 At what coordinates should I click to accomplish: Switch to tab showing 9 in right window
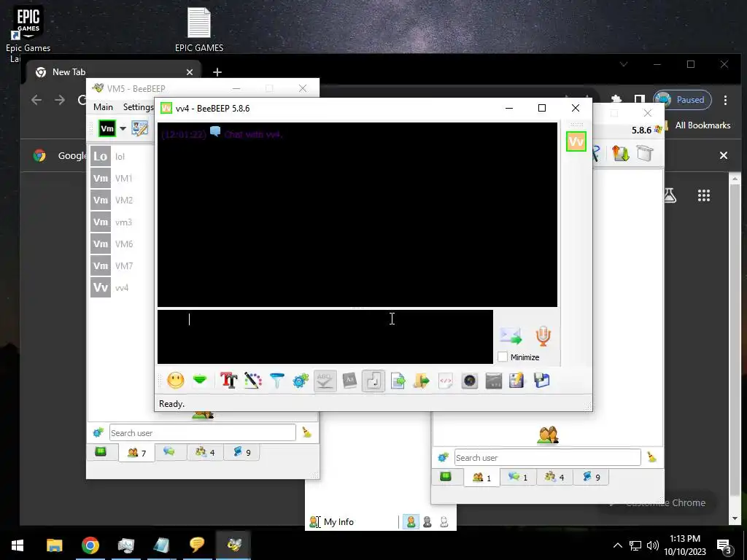point(591,477)
